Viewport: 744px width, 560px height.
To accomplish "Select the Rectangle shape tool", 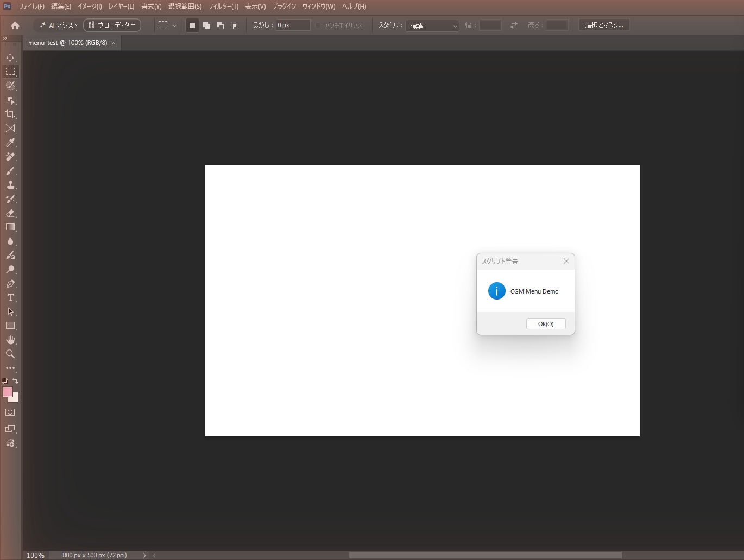I will tap(10, 326).
